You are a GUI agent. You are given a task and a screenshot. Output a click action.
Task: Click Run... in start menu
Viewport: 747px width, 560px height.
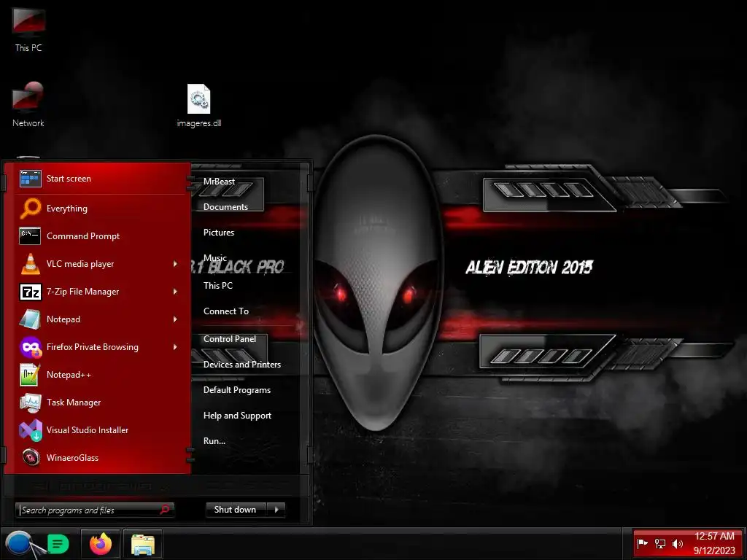tap(214, 441)
